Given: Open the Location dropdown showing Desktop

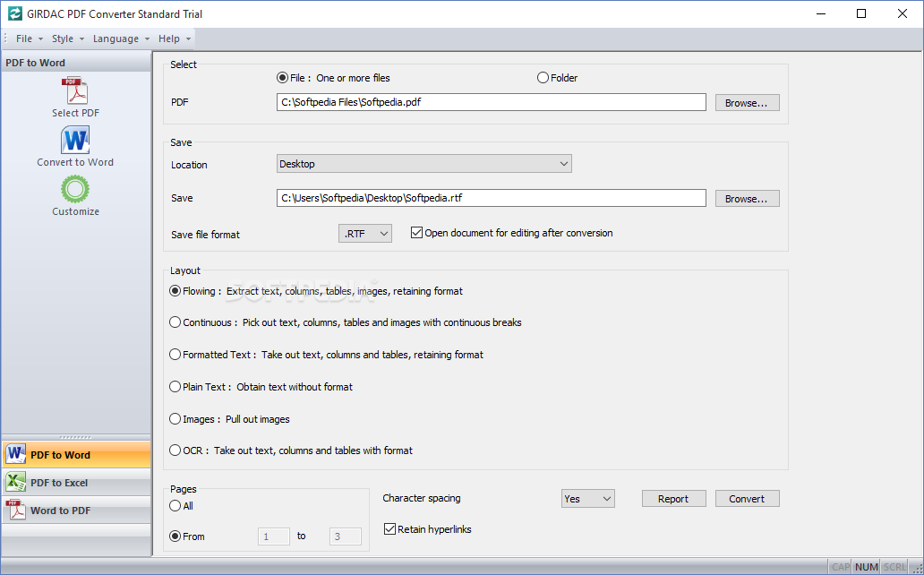Looking at the screenshot, I should tap(423, 164).
